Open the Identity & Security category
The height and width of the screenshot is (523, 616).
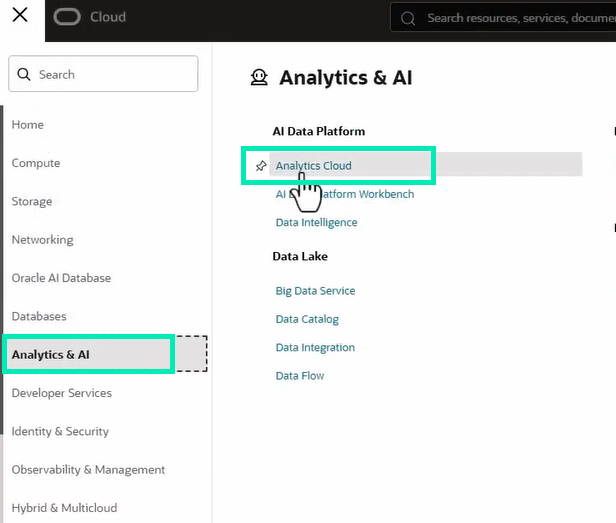point(60,431)
